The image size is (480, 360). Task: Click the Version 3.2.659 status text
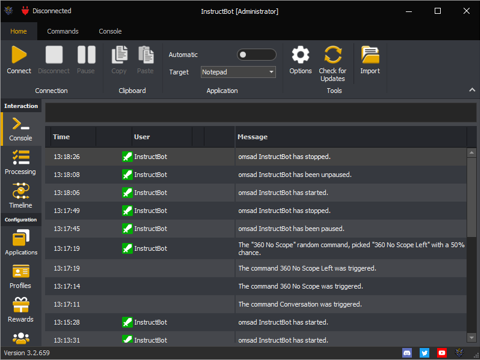click(x=27, y=353)
